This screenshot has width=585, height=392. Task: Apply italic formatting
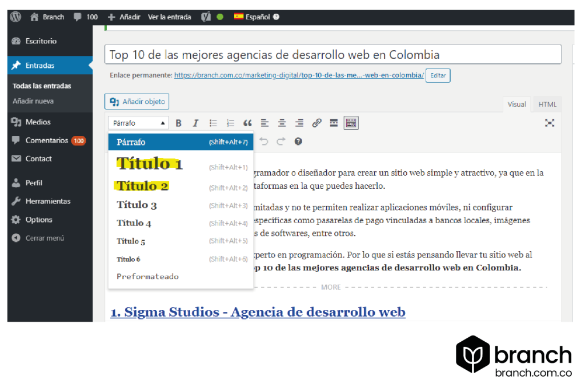(195, 123)
